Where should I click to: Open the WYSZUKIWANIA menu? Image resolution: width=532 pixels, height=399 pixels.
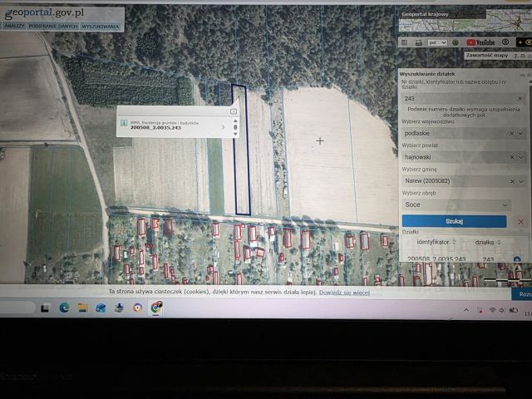[100, 27]
